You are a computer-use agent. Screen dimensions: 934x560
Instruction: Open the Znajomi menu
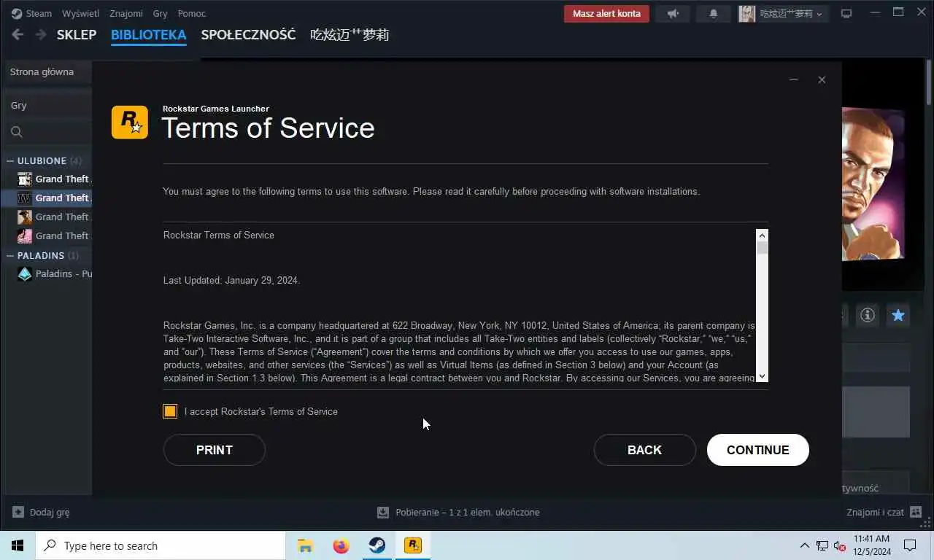126,13
